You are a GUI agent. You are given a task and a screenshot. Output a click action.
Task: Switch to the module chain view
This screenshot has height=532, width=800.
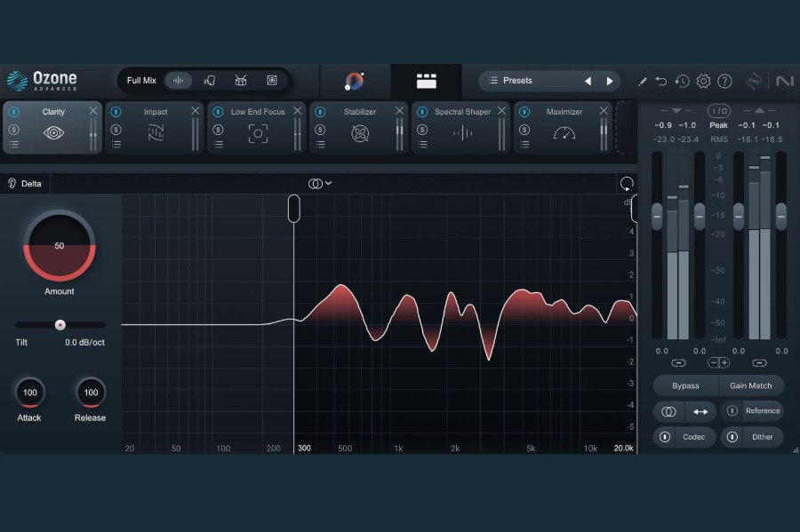427,81
